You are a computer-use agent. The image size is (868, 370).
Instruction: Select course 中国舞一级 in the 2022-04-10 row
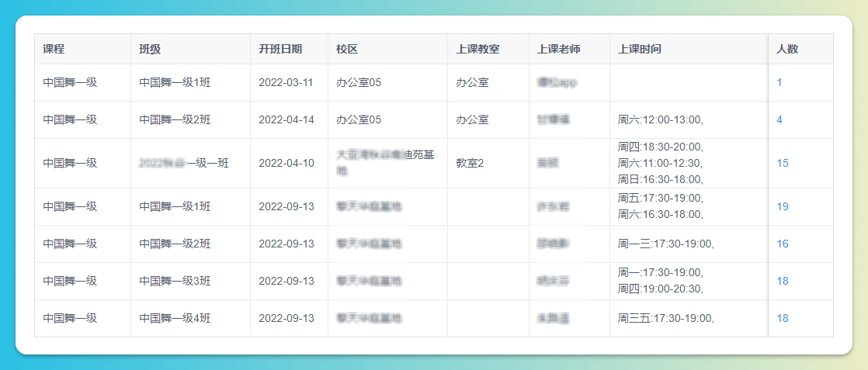click(71, 163)
